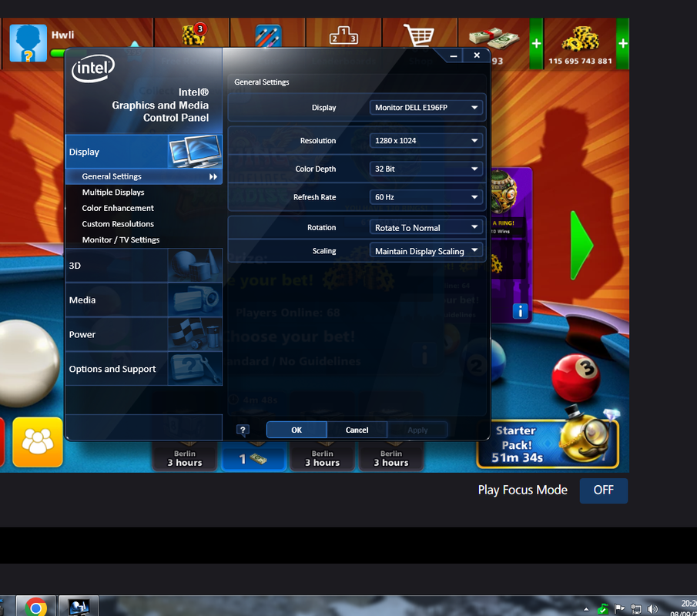The width and height of the screenshot is (697, 616).
Task: Minimize the Intel control panel window
Action: [x=454, y=55]
